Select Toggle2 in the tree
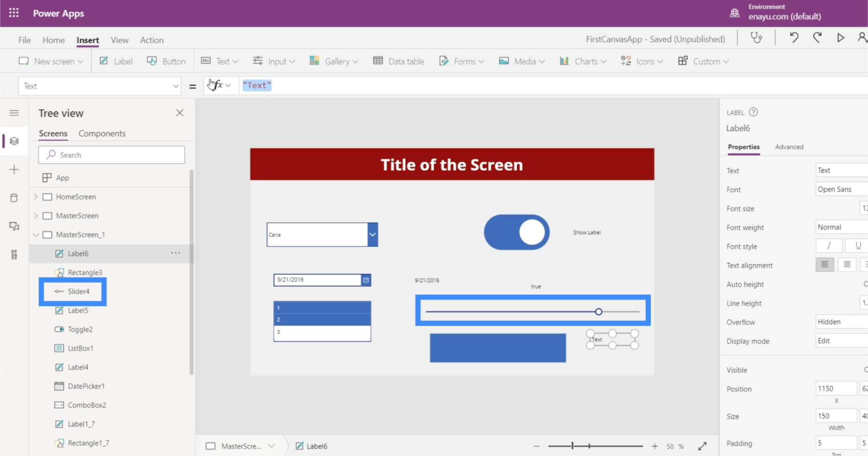Screen dimensions: 868x456 click(80, 329)
